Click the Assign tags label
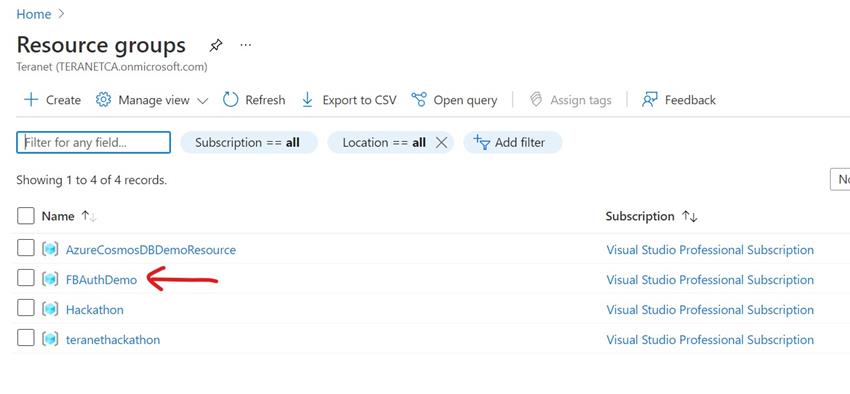Image resolution: width=850 pixels, height=394 pixels. point(581,100)
